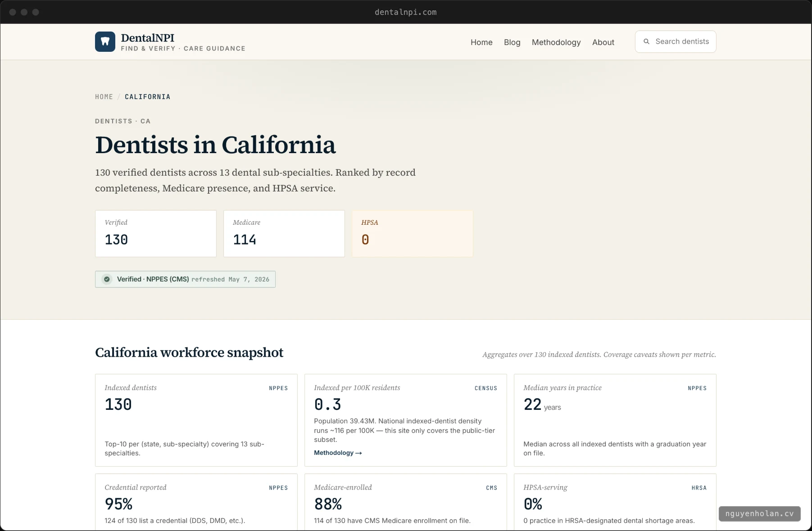Follow the Methodology arrow link in census card
The height and width of the screenshot is (531, 812).
(338, 453)
